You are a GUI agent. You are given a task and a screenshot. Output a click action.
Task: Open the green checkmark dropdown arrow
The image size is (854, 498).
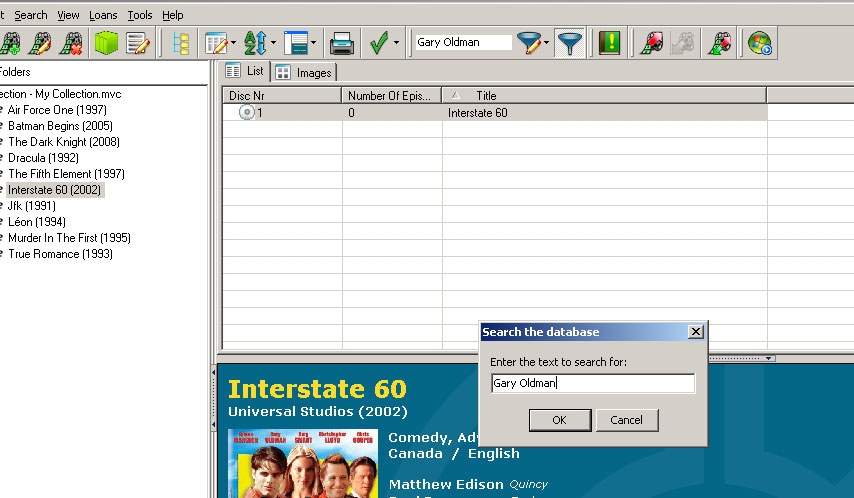coord(396,42)
